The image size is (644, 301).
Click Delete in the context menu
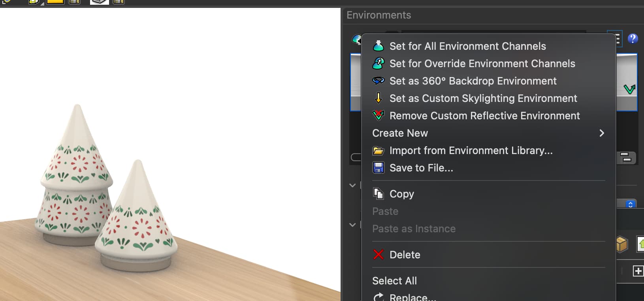(x=405, y=255)
